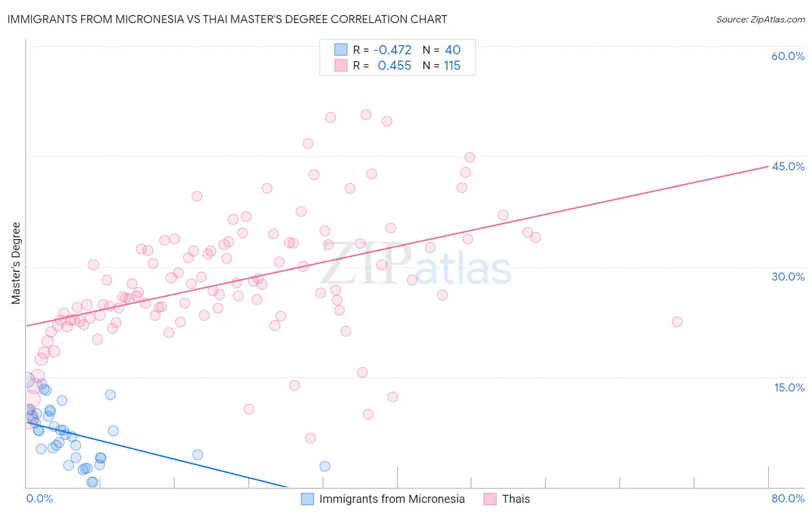Screen dimensions: 812x515
Task: Click the 15.0% y-axis tick label
Action: click(789, 387)
